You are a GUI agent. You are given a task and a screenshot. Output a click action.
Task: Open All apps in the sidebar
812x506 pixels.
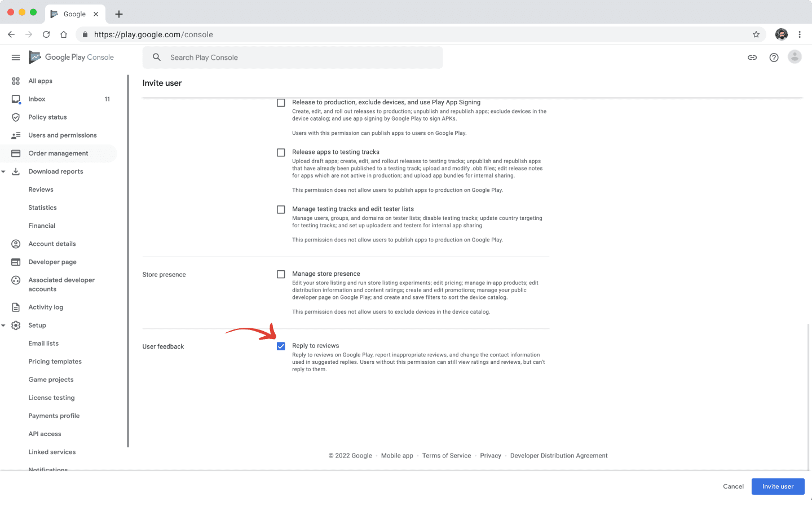pyautogui.click(x=41, y=81)
